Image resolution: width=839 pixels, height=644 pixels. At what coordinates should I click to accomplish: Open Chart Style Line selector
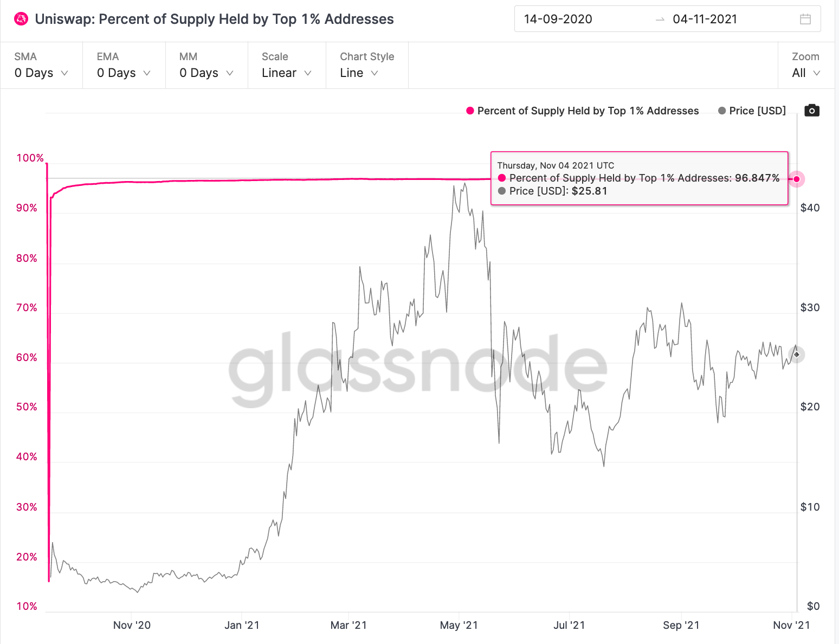[x=358, y=73]
